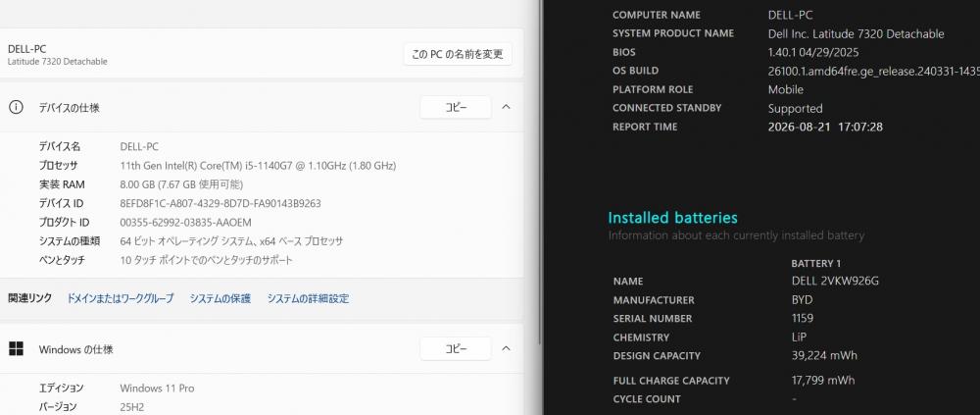The image size is (980, 415).
Task: Open the domain or workgroup link
Action: pos(120,298)
